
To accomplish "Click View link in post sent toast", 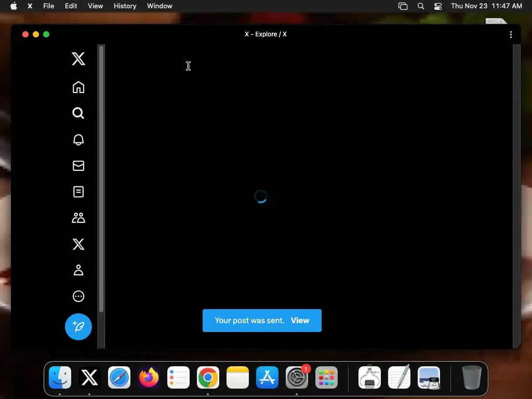I will click(300, 320).
